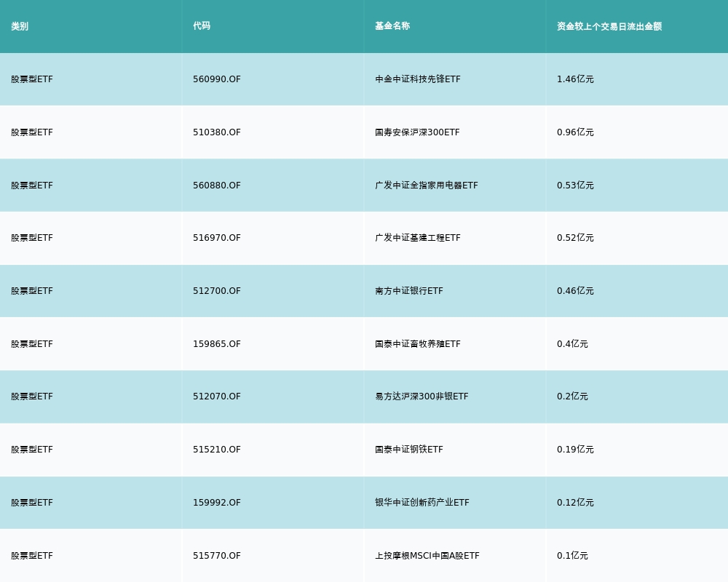Viewport: 728px width, 582px height.
Task: Click 股票型ETF in the 516970.OF row
Action: tap(32, 238)
